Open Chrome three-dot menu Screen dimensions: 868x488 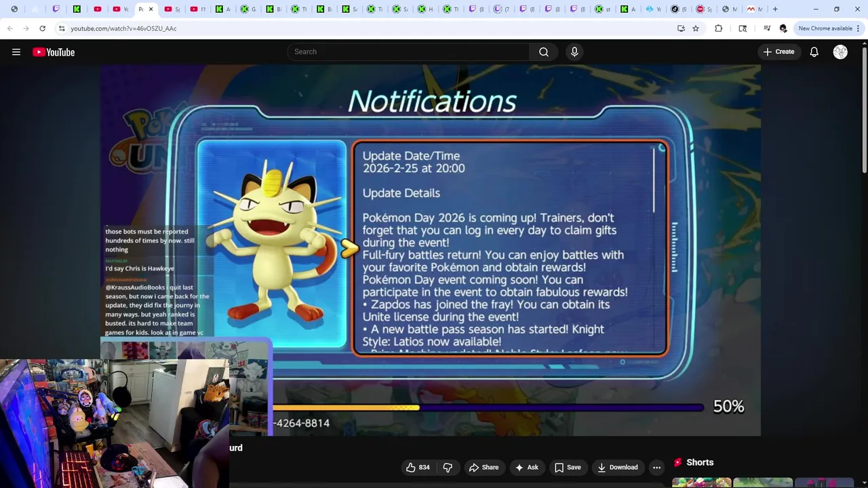[x=859, y=28]
